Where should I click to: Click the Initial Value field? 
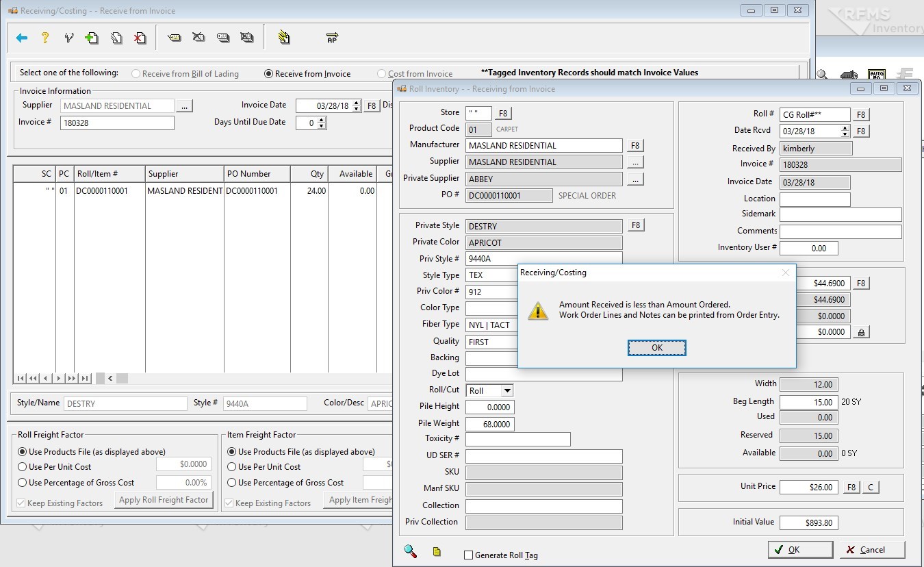tap(809, 522)
